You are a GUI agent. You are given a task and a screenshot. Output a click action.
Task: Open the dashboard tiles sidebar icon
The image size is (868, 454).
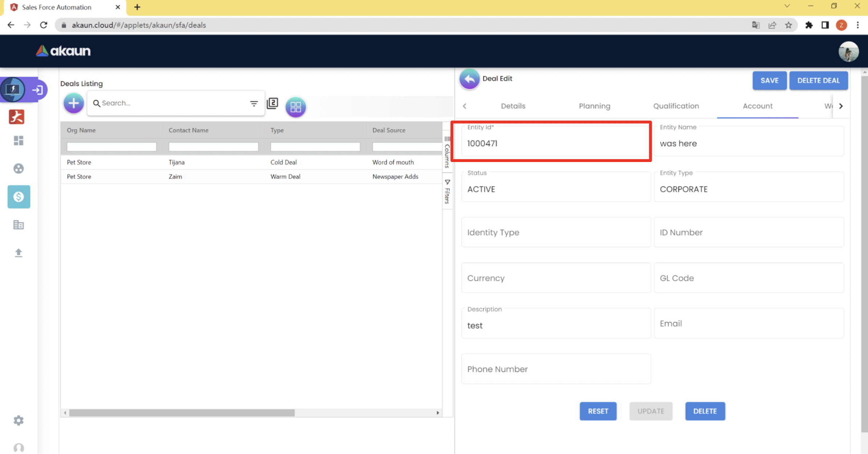(19, 141)
